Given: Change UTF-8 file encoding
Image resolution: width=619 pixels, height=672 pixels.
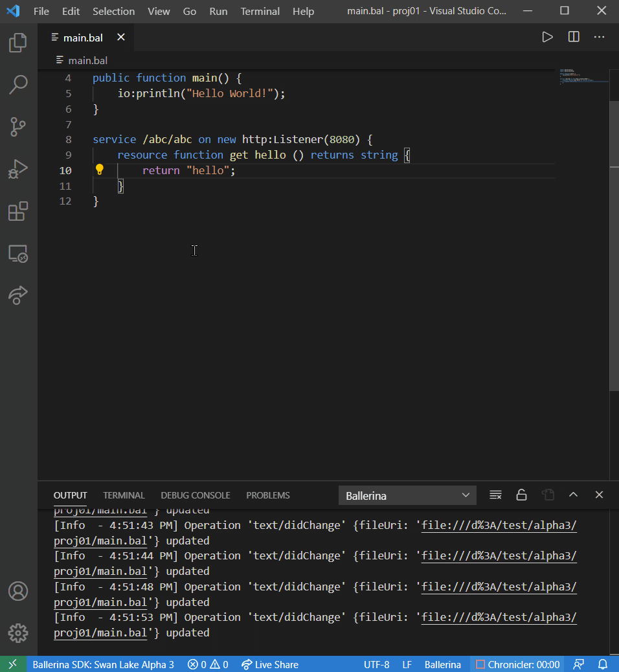Looking at the screenshot, I should point(376,664).
